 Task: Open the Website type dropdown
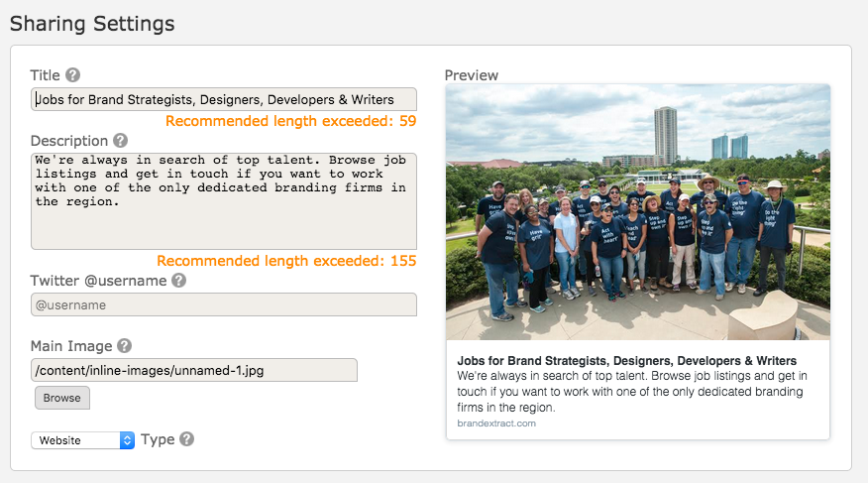coord(82,440)
